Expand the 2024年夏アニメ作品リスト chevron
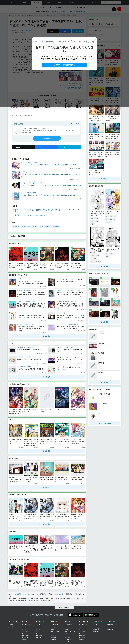Screen dimensions: 129x644 [x=29, y=384]
